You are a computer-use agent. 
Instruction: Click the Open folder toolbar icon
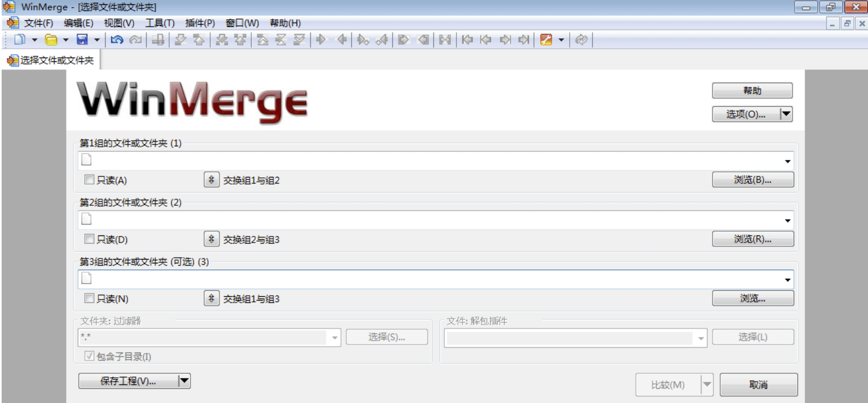click(51, 39)
